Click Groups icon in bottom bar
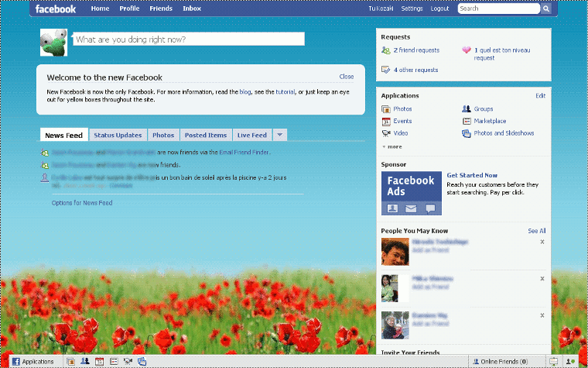Screen dimensions: 588x368 85,362
